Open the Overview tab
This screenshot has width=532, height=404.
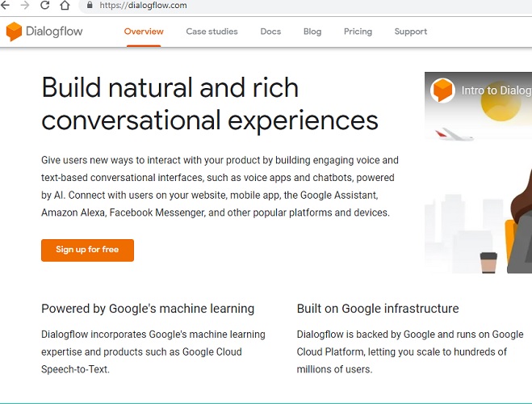click(x=144, y=32)
